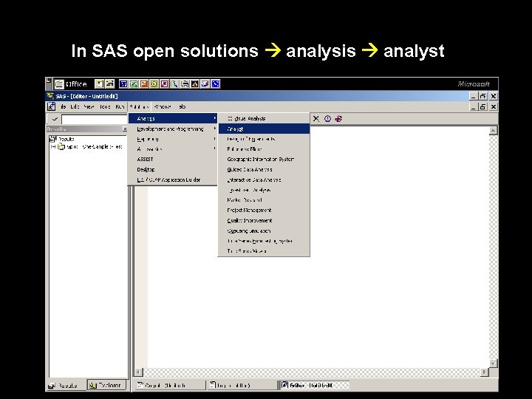532x399 pixels.
Task: Choose 3D Visual Analysis from the submenu
Action: (264, 118)
